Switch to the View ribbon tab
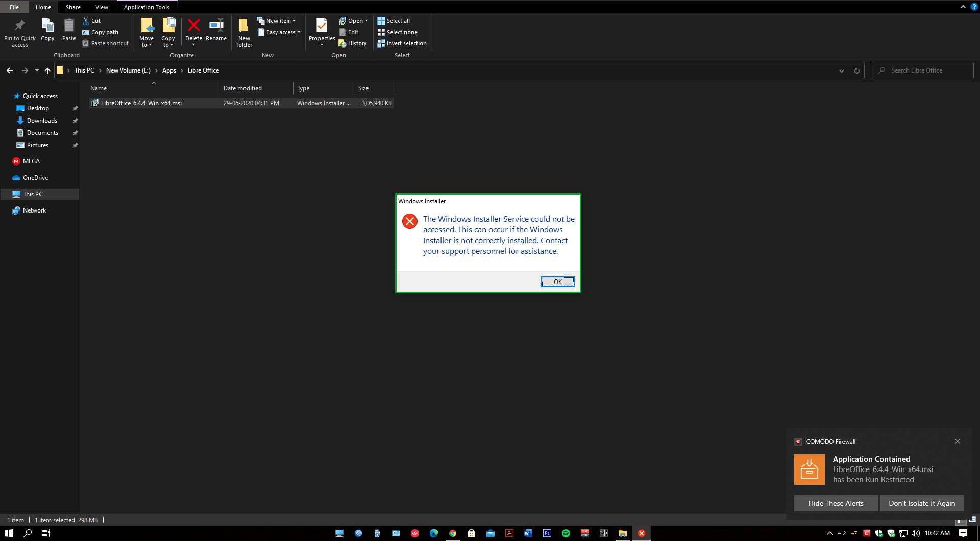Image resolution: width=980 pixels, height=541 pixels. coord(102,7)
